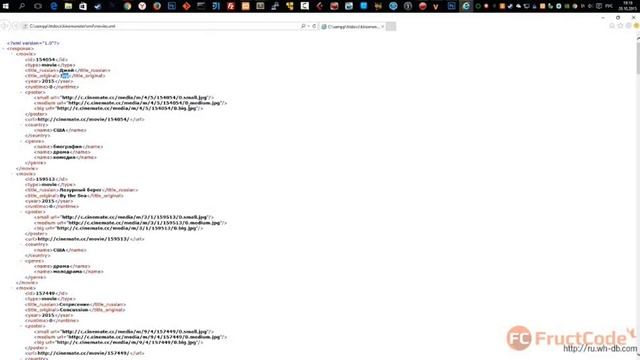Image resolution: width=640 pixels, height=360 pixels.
Task: Refresh the page via address bar icon
Action: pyautogui.click(x=314, y=26)
